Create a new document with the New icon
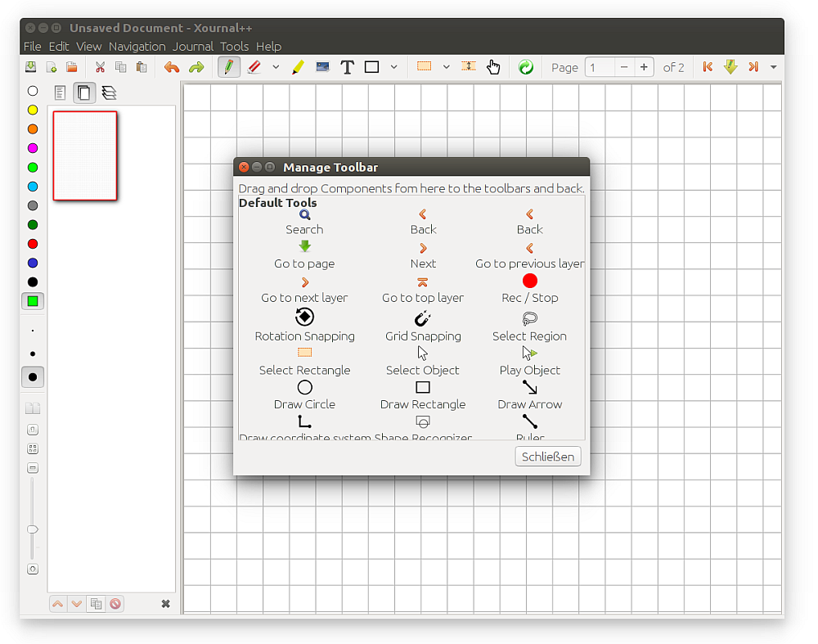The height and width of the screenshot is (644, 818). point(51,67)
